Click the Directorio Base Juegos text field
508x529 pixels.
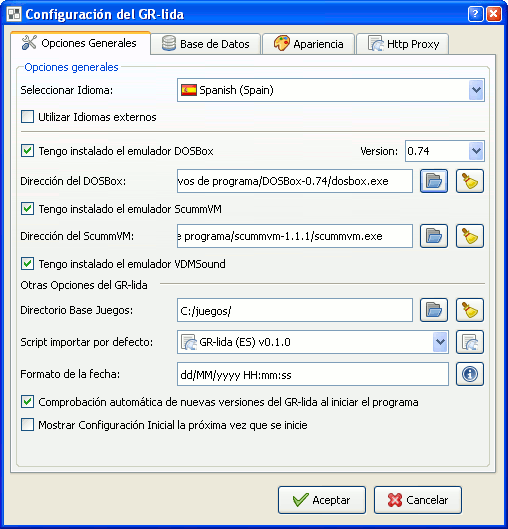point(295,310)
